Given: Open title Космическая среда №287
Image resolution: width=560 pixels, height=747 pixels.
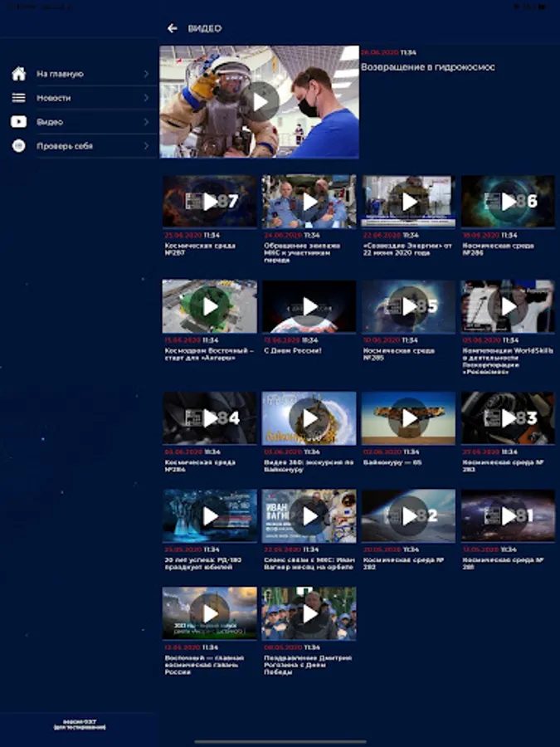Looking at the screenshot, I should tap(200, 249).
